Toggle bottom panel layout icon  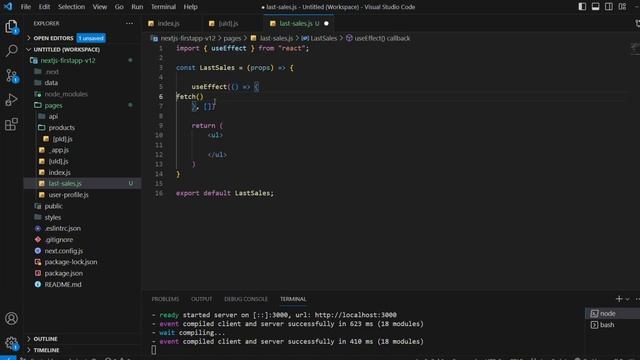click(596, 7)
